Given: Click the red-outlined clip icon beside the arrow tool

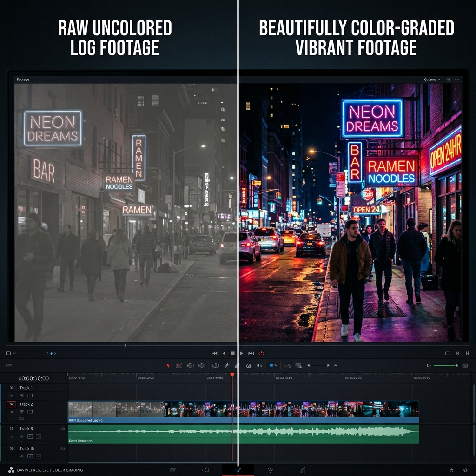Looking at the screenshot, I should point(179,365).
